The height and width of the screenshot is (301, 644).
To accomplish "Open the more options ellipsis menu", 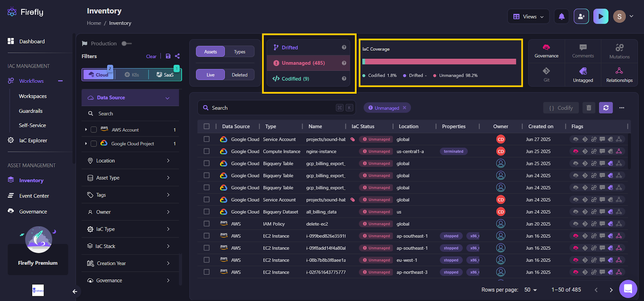I will click(x=622, y=108).
